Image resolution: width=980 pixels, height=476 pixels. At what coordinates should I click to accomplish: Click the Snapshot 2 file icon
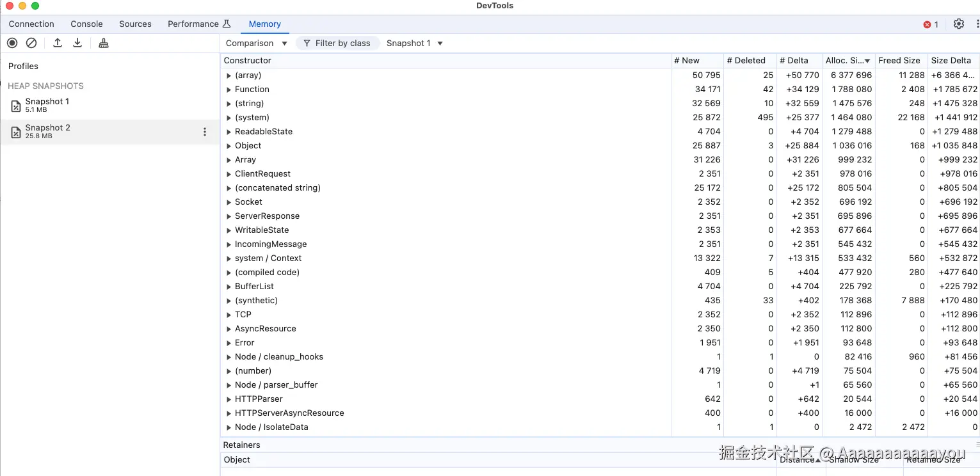point(16,132)
